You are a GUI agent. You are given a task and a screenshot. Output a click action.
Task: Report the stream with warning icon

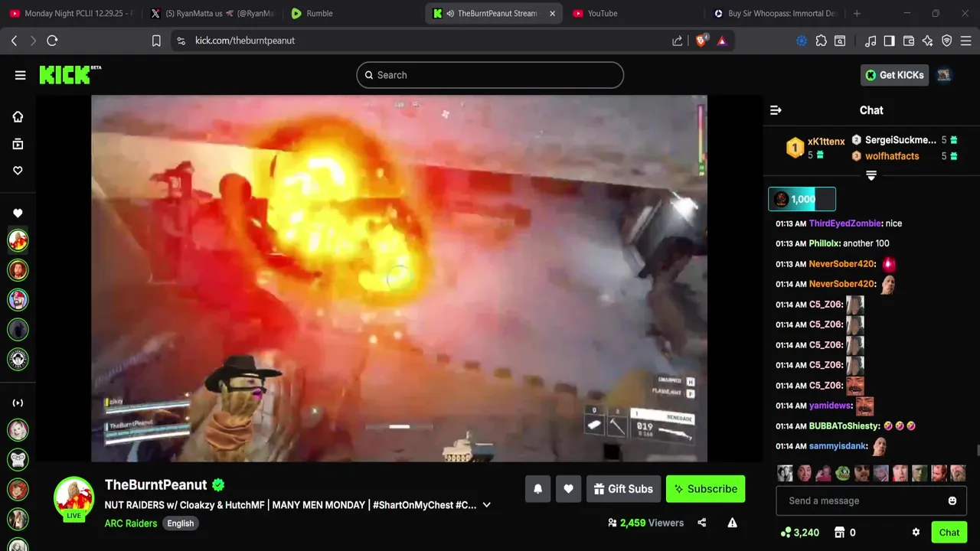732,523
